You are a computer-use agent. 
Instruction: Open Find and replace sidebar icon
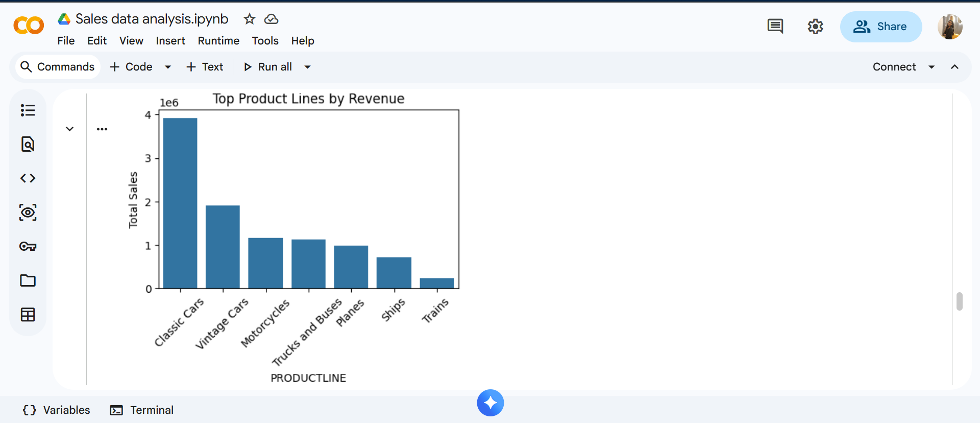tap(28, 144)
